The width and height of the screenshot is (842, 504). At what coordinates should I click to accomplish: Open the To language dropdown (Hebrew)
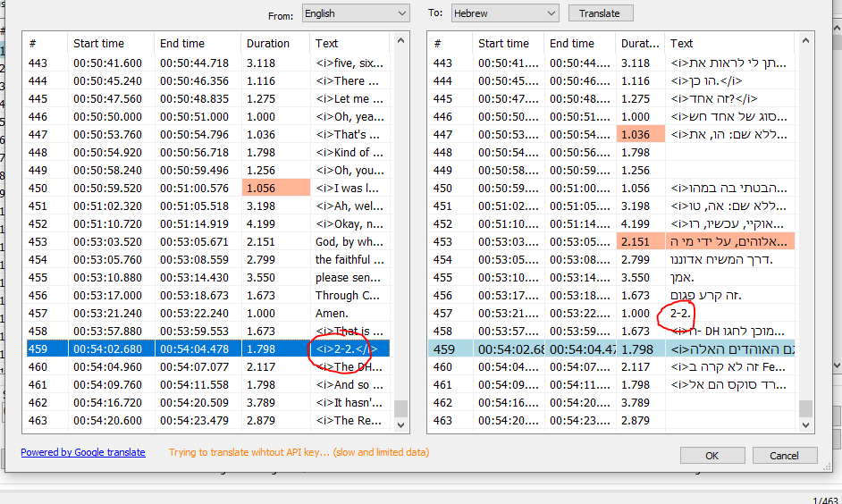click(x=504, y=13)
